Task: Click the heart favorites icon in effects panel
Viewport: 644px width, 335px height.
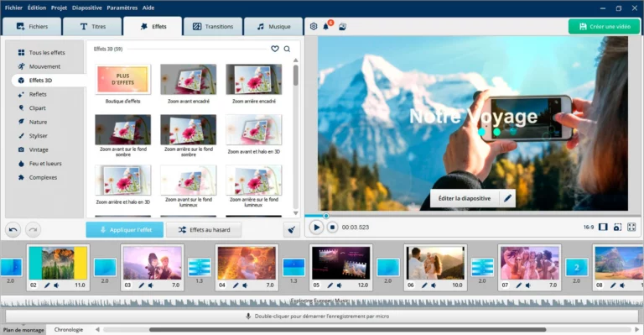Action: coord(275,49)
